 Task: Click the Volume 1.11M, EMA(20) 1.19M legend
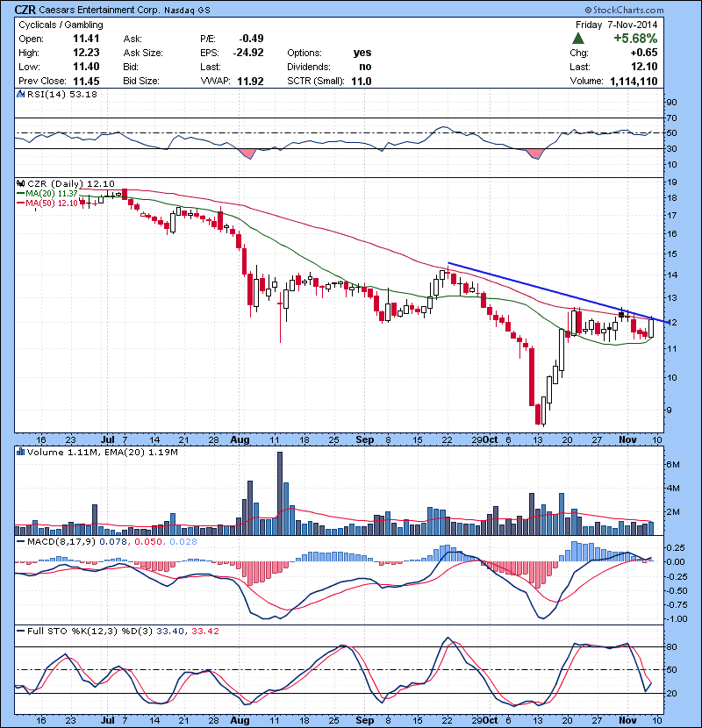tap(102, 453)
